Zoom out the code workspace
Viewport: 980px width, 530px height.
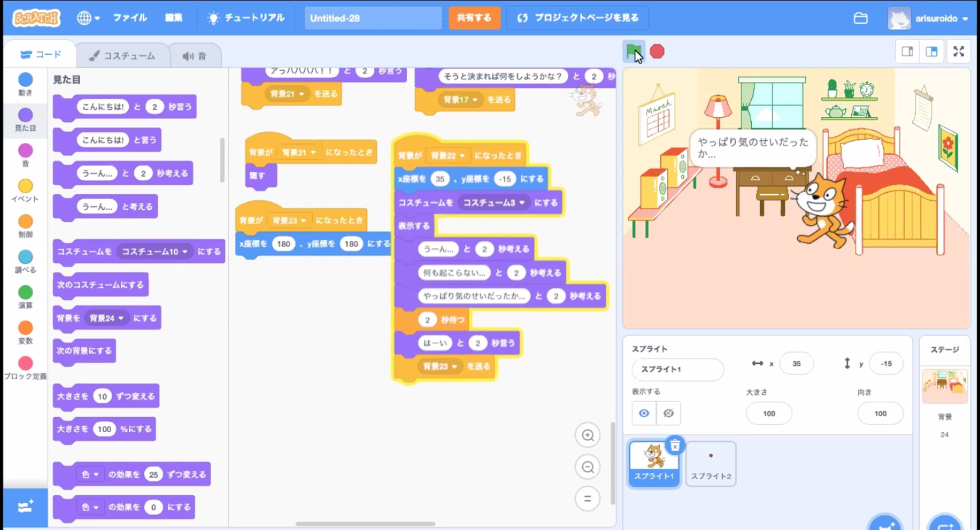(588, 467)
